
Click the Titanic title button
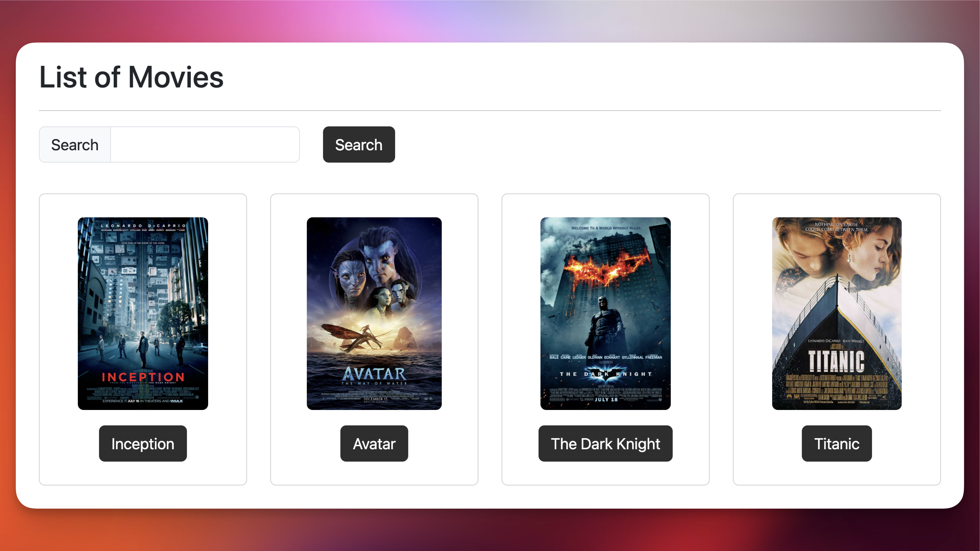click(837, 443)
